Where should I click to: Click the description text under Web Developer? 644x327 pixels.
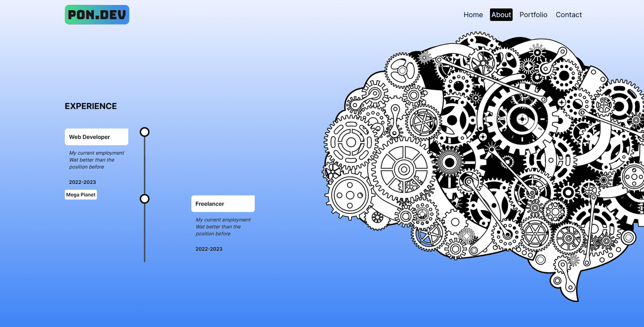97,160
